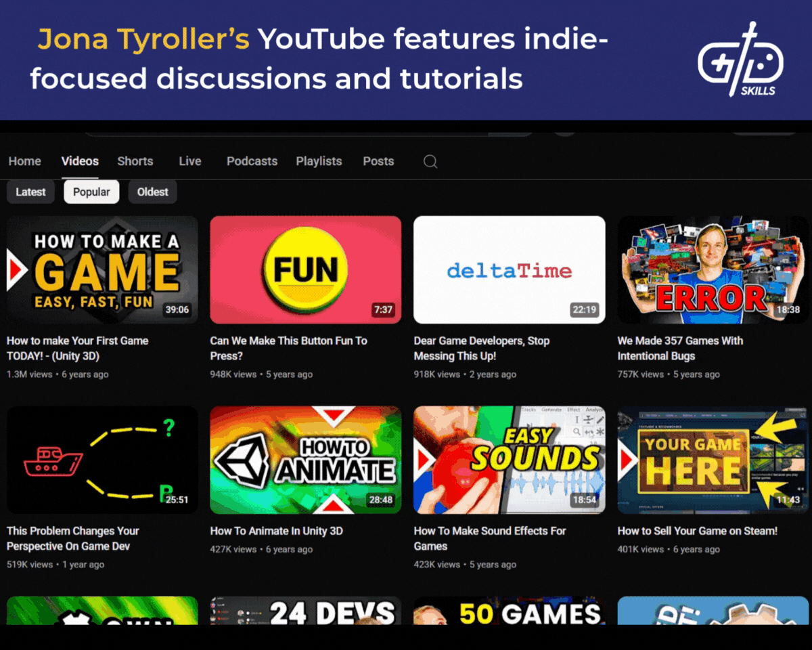The height and width of the screenshot is (650, 812).
Task: Select the Latest filter chip
Action: click(30, 192)
